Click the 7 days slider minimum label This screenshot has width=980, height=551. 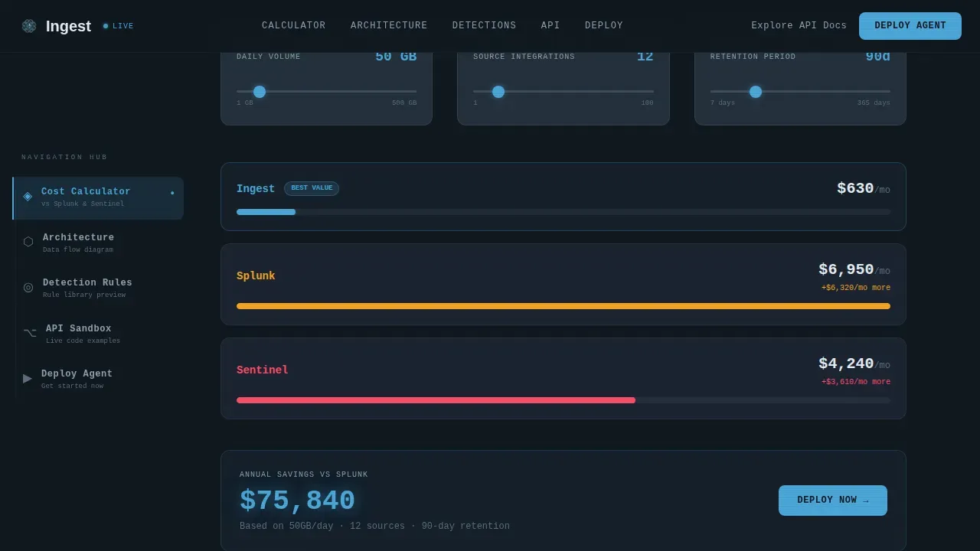pyautogui.click(x=723, y=103)
